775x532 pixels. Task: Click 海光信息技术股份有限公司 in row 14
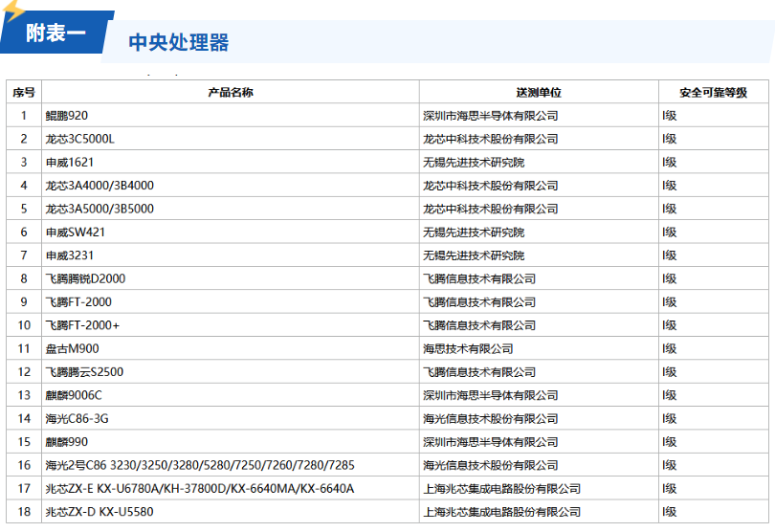[490, 418]
